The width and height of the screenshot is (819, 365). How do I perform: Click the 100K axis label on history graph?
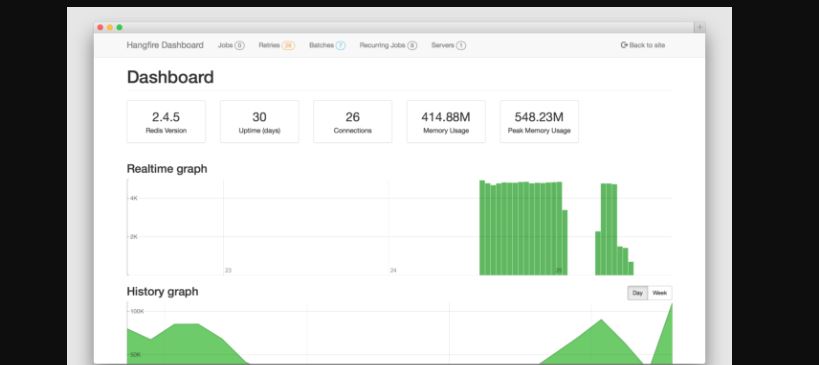[137, 311]
